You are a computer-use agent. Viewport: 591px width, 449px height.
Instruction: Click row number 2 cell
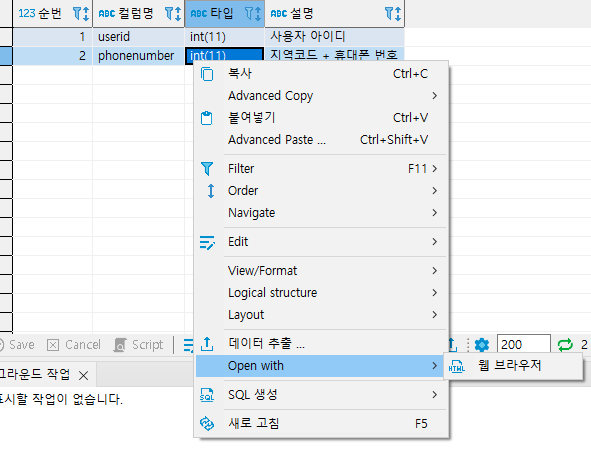[x=53, y=56]
